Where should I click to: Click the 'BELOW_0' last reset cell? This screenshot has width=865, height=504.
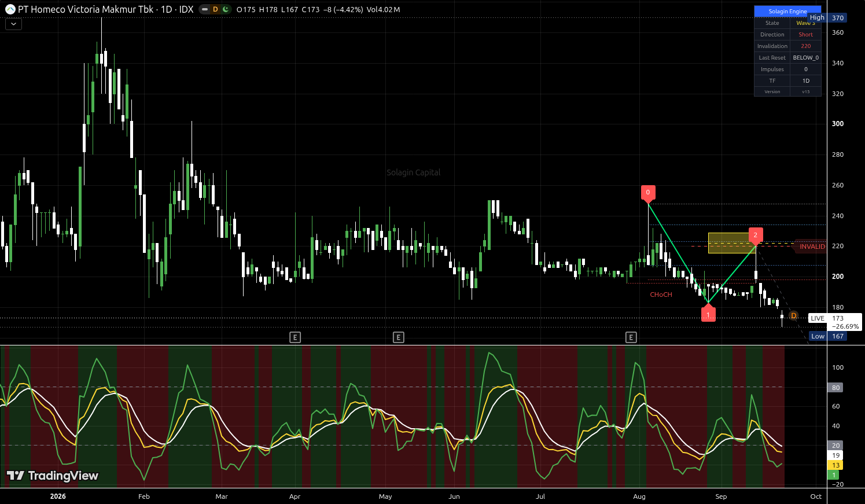[805, 58]
